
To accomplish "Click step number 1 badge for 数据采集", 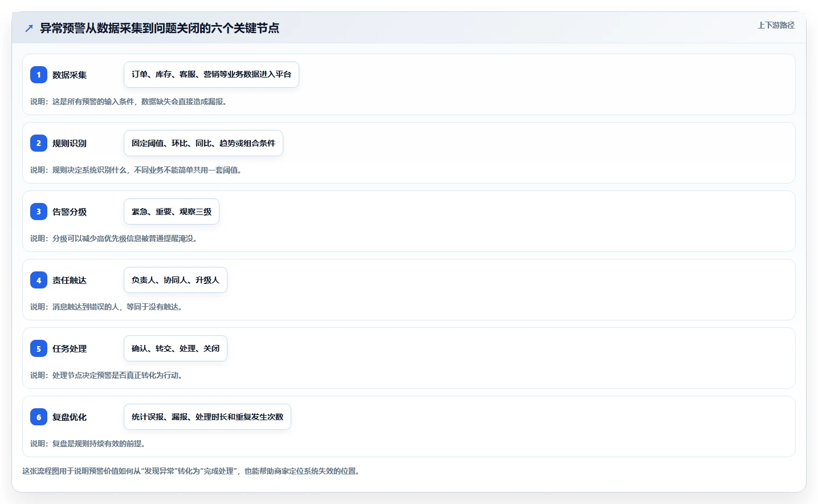I will coord(39,75).
